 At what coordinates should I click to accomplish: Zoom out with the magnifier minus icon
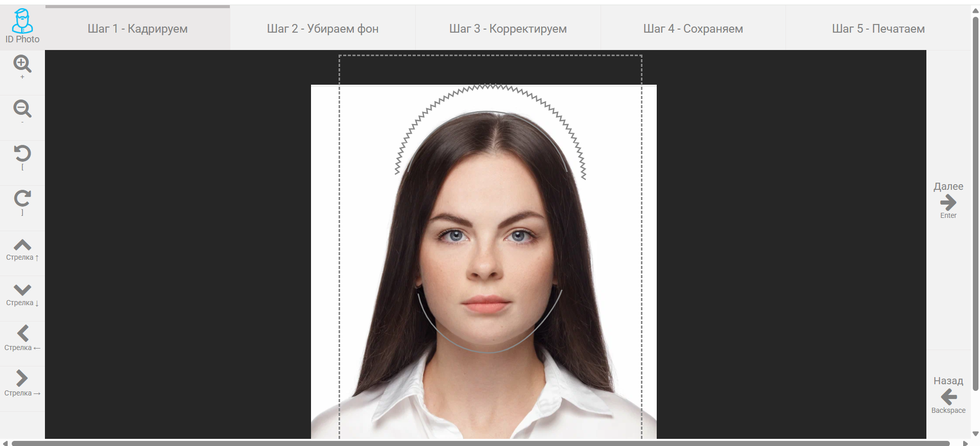22,109
